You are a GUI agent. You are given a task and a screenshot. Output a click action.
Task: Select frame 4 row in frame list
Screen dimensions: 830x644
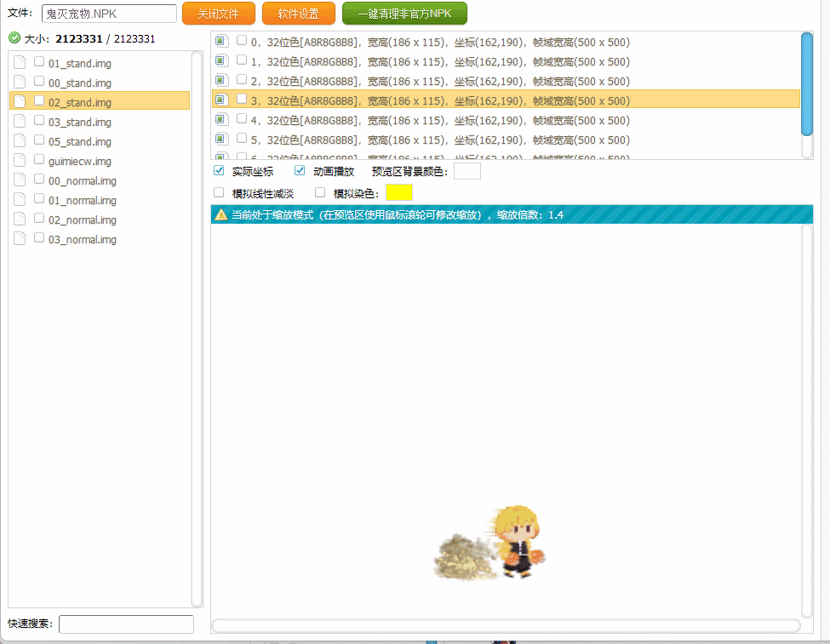pyautogui.click(x=506, y=120)
